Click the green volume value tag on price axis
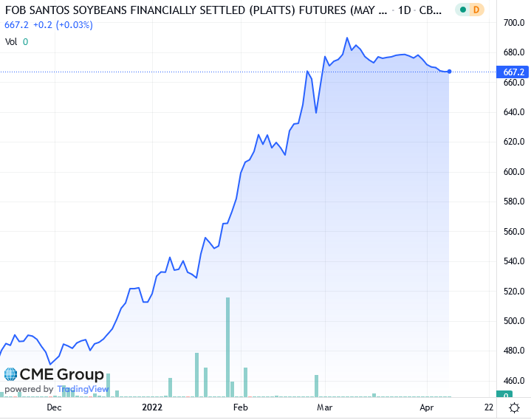531x420 pixels. [507, 396]
